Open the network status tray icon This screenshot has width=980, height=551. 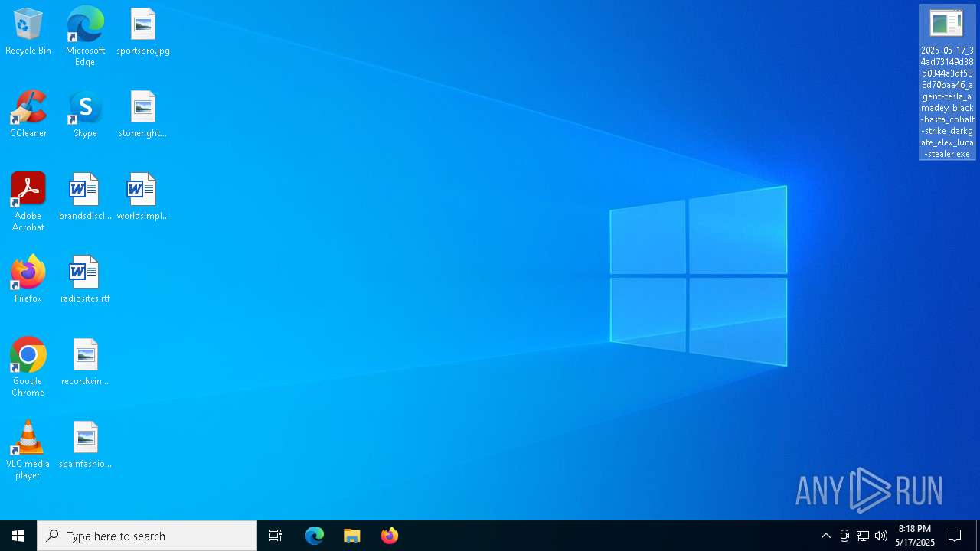point(863,536)
